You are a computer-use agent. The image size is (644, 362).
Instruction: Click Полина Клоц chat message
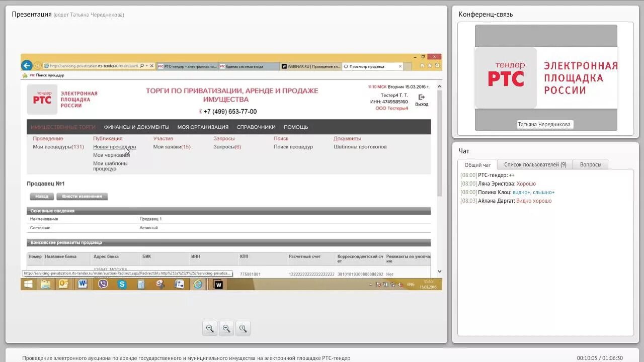[x=507, y=192]
